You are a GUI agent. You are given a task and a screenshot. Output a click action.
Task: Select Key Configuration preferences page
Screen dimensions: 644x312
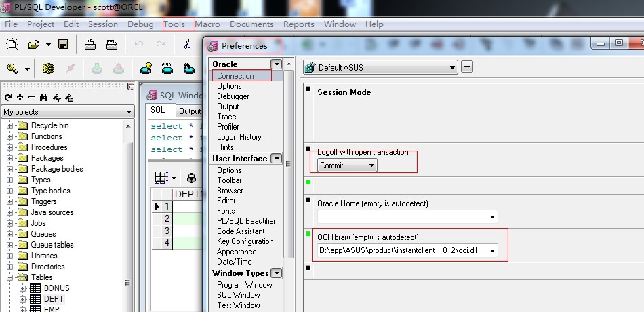(245, 241)
